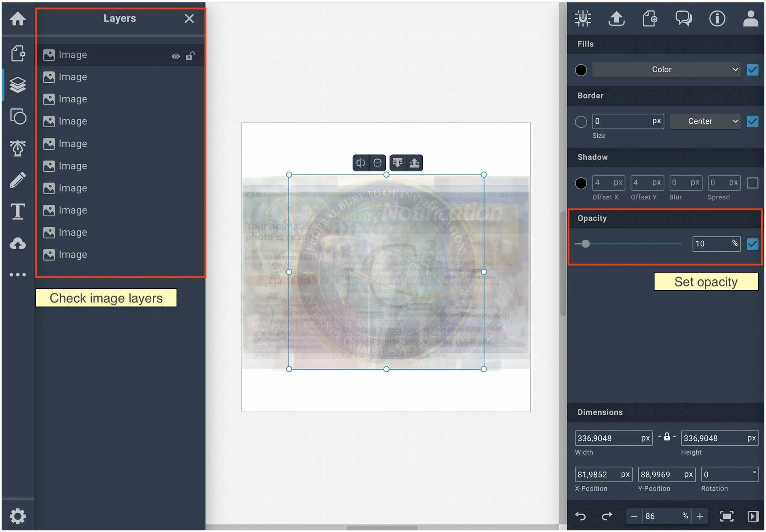766x532 pixels.
Task: Toggle the snapping magnet icon
Action: (583, 19)
